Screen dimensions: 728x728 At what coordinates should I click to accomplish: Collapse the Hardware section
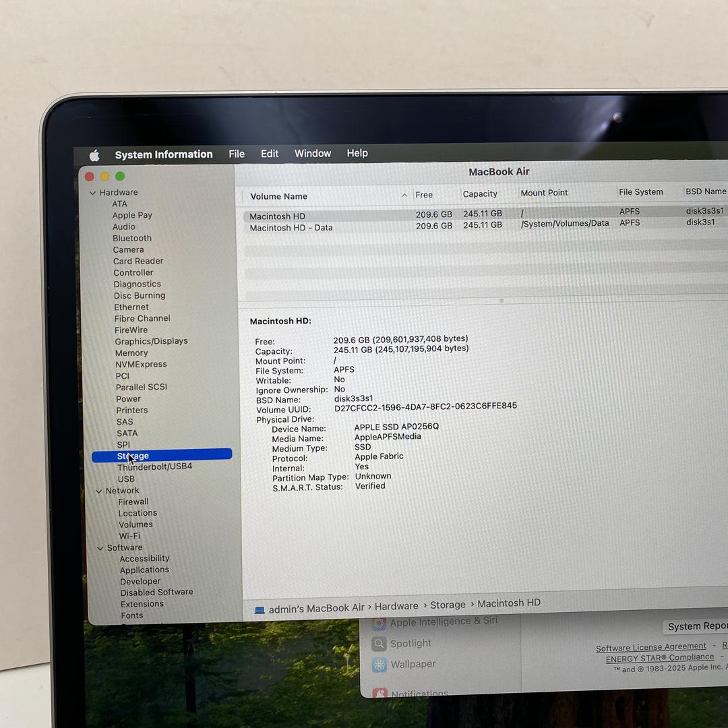tap(92, 193)
